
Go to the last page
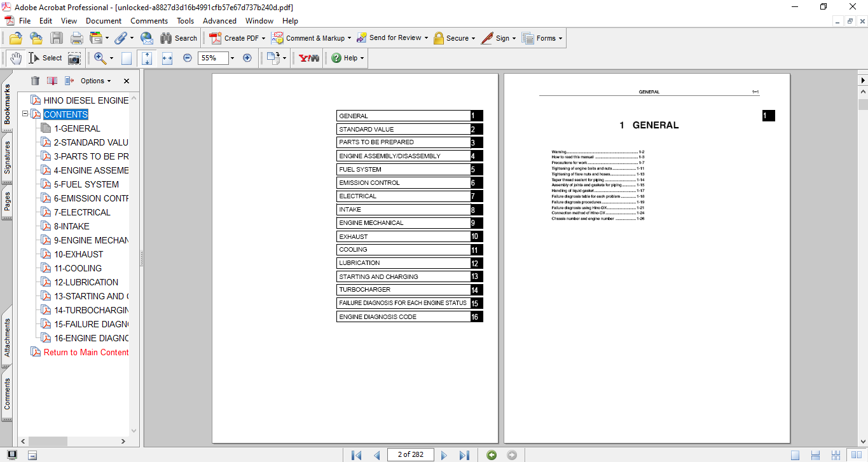pyautogui.click(x=464, y=455)
